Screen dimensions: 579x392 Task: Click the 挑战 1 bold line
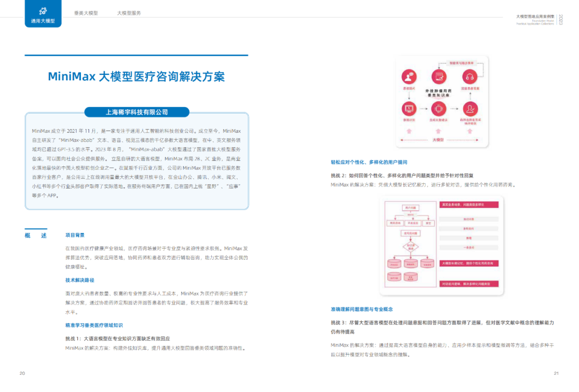[117, 338]
